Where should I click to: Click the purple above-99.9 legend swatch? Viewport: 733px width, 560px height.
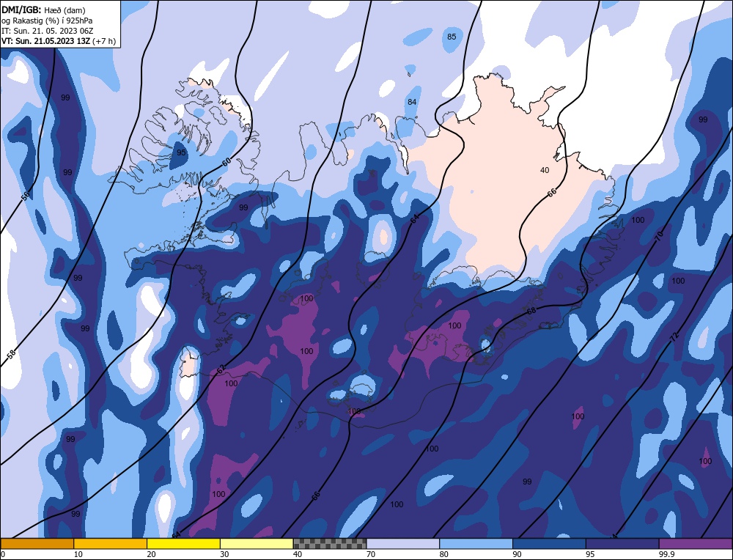696,543
